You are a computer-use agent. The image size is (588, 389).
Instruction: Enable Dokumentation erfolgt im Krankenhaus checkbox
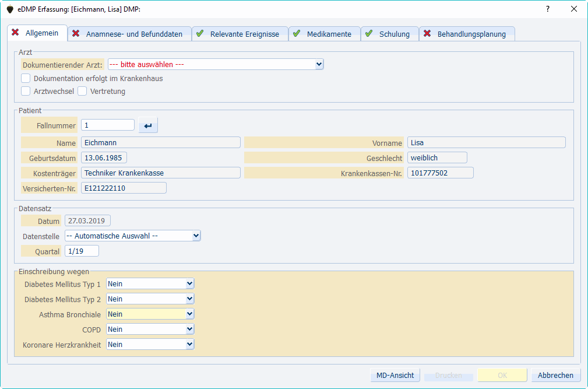click(x=26, y=78)
